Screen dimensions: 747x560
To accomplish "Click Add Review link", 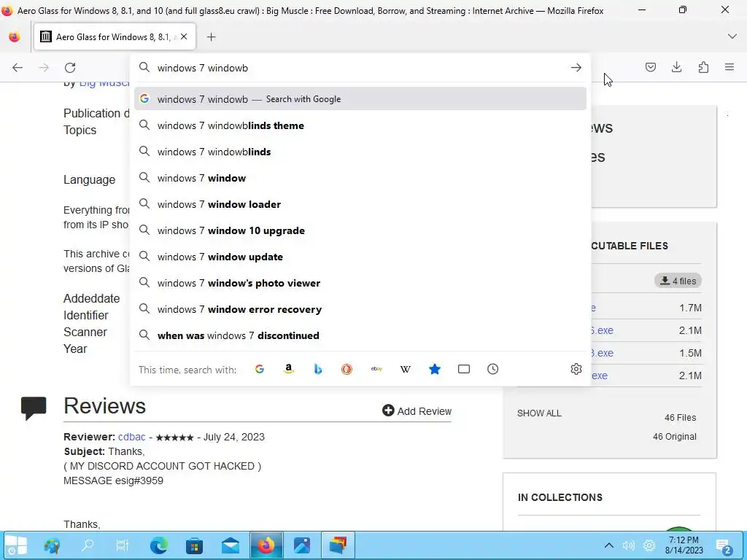I will click(x=417, y=411).
